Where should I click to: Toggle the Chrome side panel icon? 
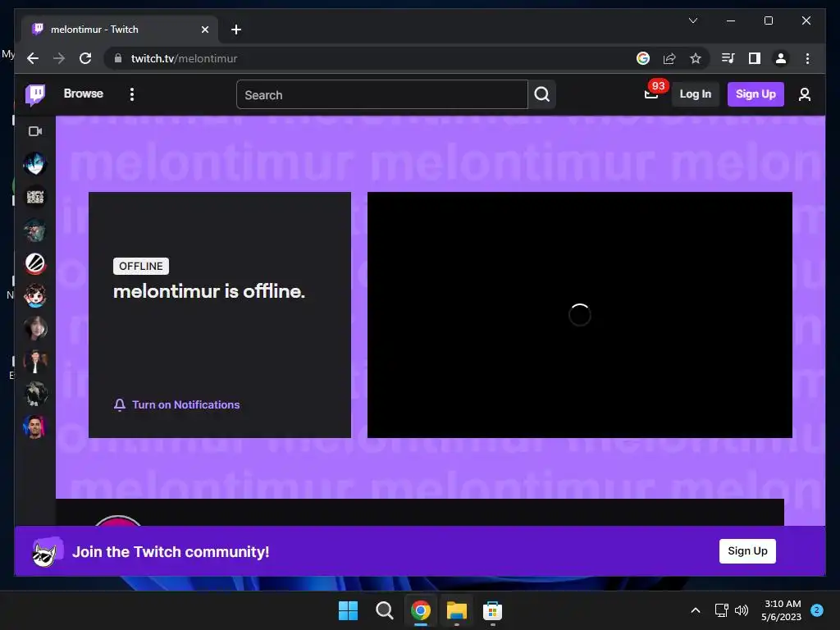tap(755, 58)
